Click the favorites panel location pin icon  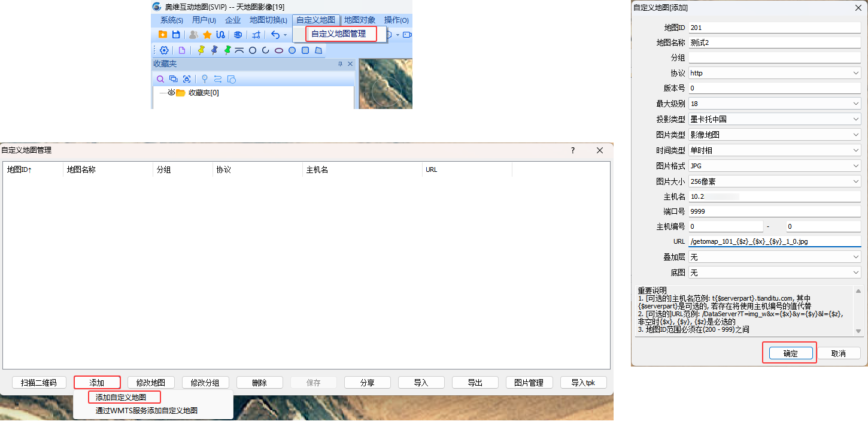[204, 79]
